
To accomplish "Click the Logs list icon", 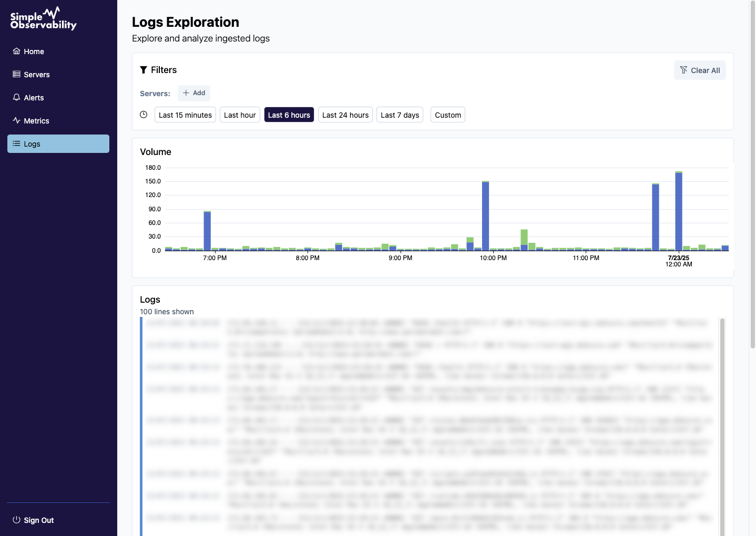I will [x=17, y=144].
